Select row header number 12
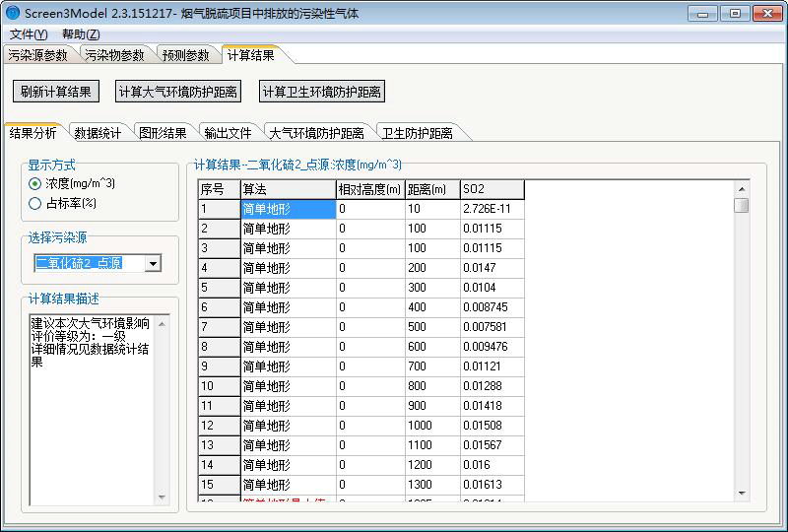 [x=219, y=426]
